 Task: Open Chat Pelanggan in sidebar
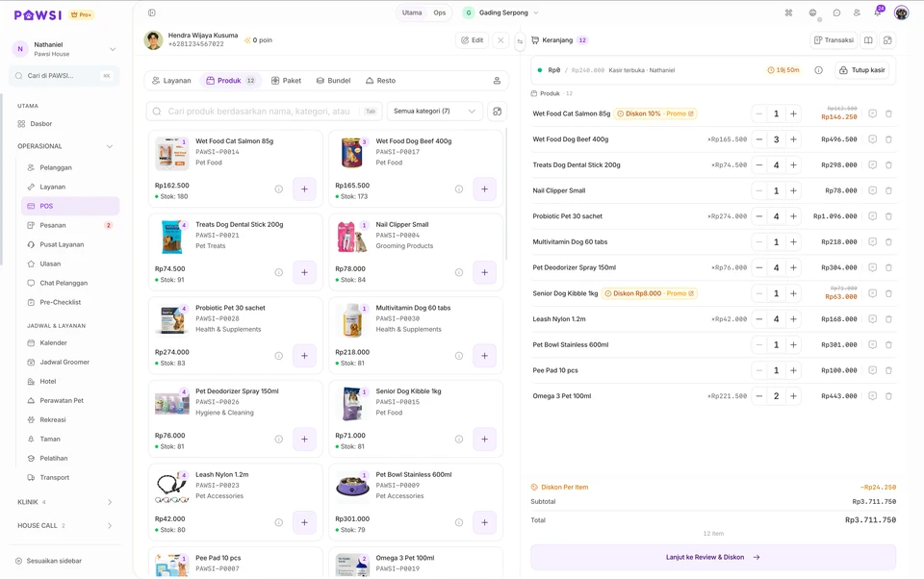click(x=69, y=284)
